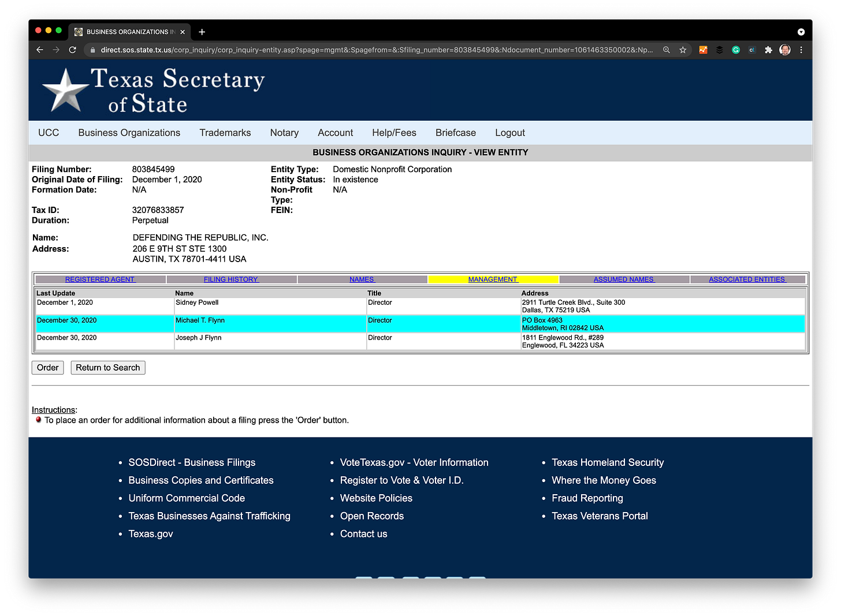The width and height of the screenshot is (841, 616).
Task: Reload the page with refresh icon
Action: [x=73, y=50]
